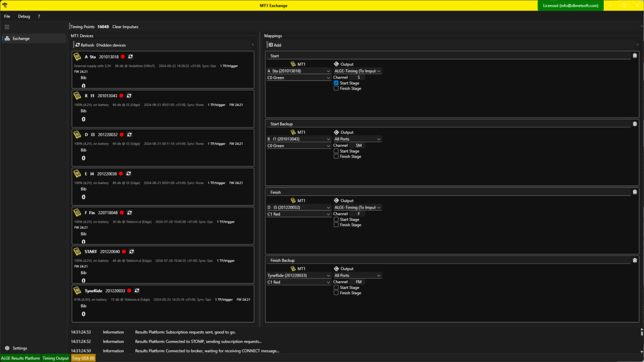
Task: Open the File menu
Action: 7,17
